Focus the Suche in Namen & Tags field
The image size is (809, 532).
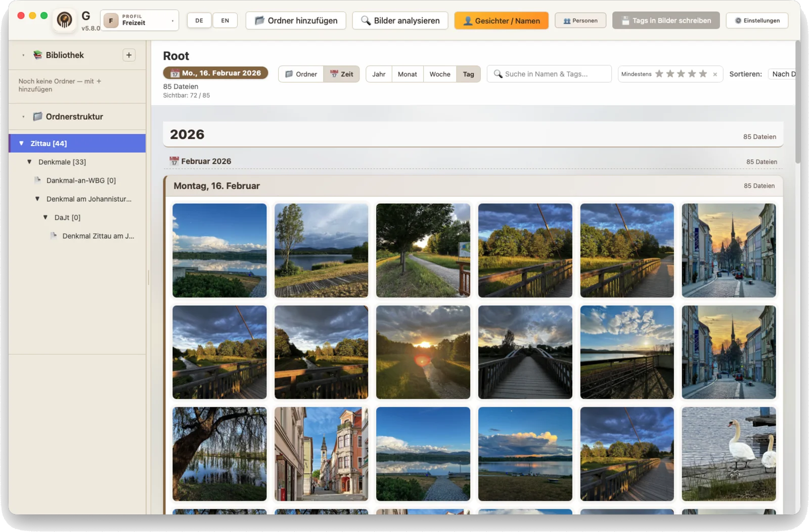tap(549, 74)
